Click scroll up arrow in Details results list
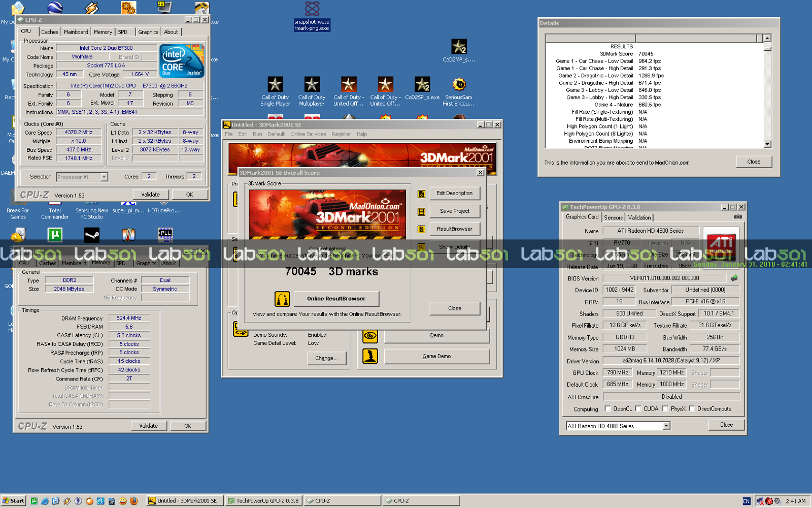Screen dimensions: 812x508 (x=767, y=38)
